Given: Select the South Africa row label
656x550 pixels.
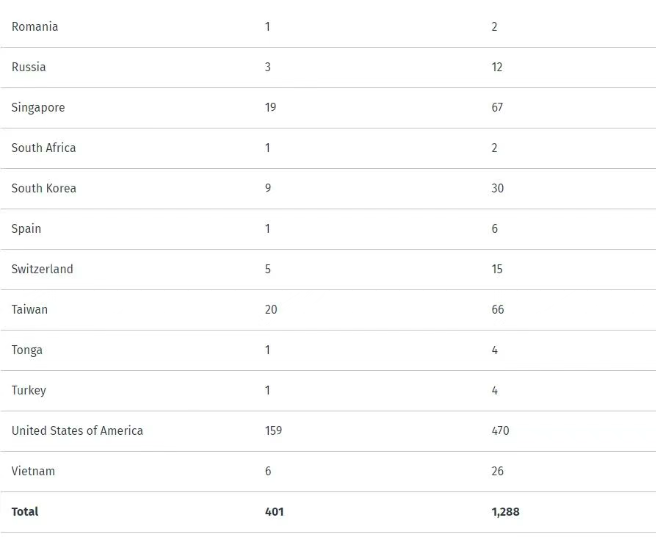Looking at the screenshot, I should [x=44, y=148].
